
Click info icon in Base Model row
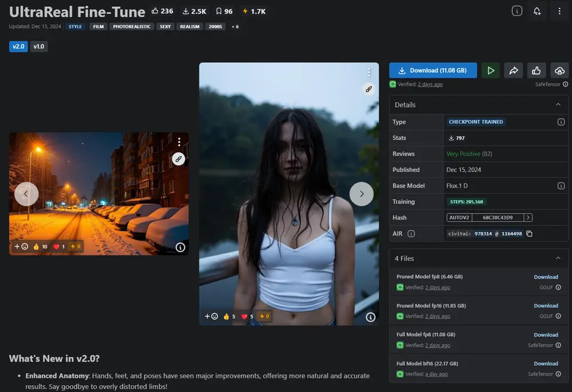[x=561, y=186]
